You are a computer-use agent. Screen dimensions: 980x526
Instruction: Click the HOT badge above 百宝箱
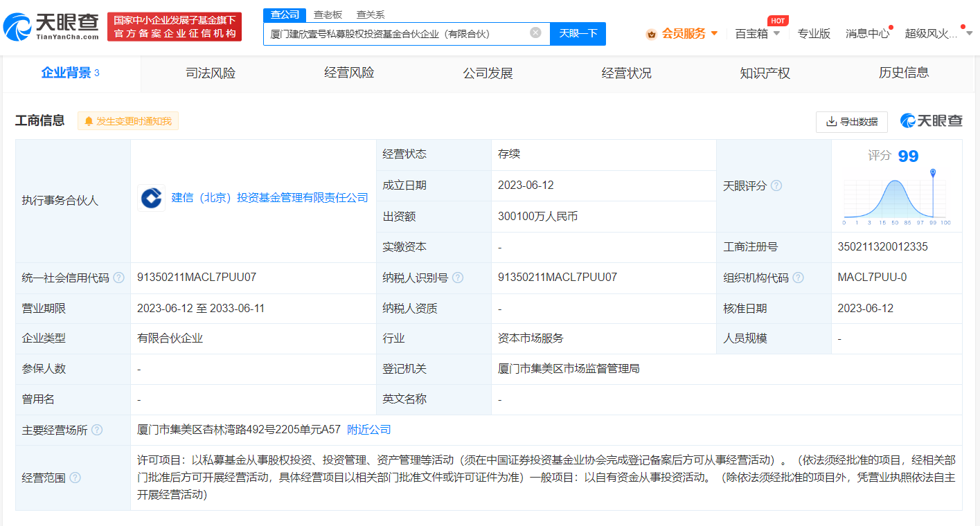pos(778,21)
